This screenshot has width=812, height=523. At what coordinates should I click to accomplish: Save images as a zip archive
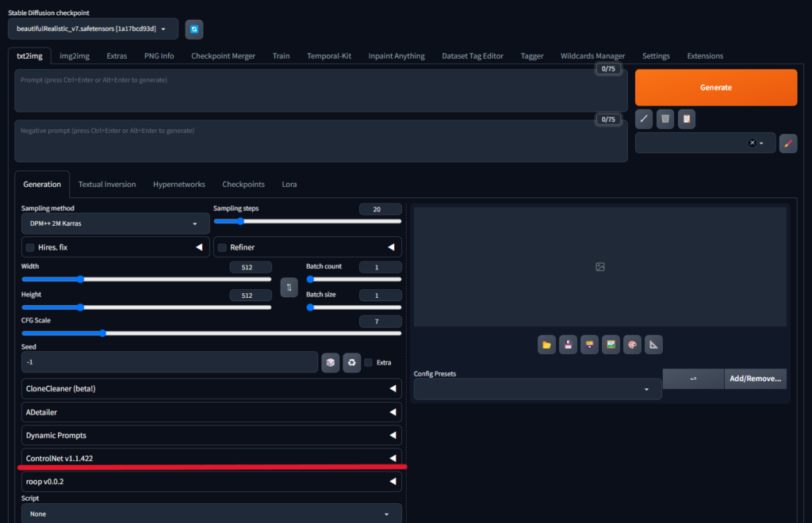tap(589, 345)
